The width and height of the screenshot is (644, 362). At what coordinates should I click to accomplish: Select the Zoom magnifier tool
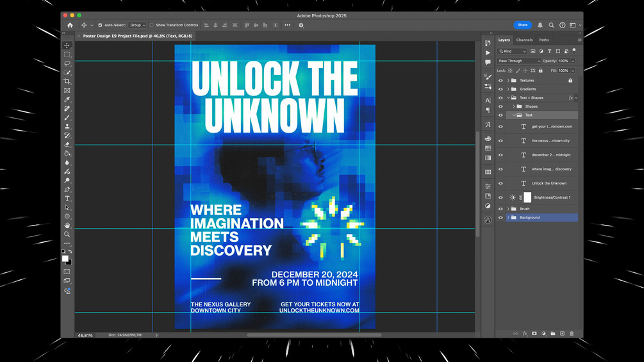(x=67, y=234)
